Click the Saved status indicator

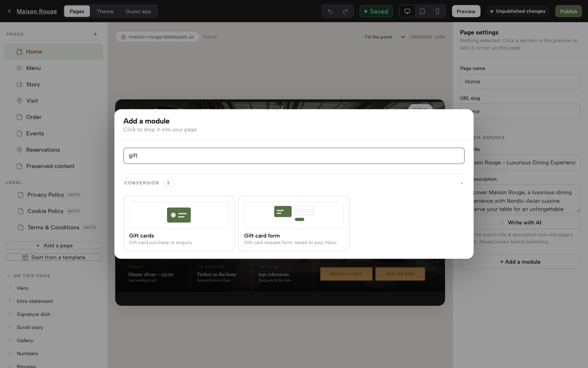click(x=376, y=11)
